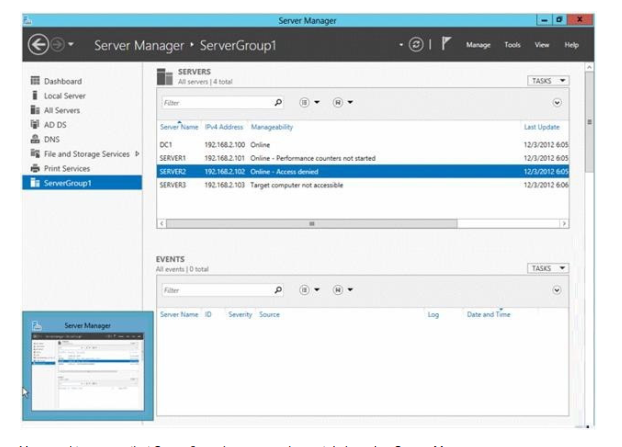
Task: Refresh Server Manager with the refresh icon
Action: pyautogui.click(x=416, y=44)
